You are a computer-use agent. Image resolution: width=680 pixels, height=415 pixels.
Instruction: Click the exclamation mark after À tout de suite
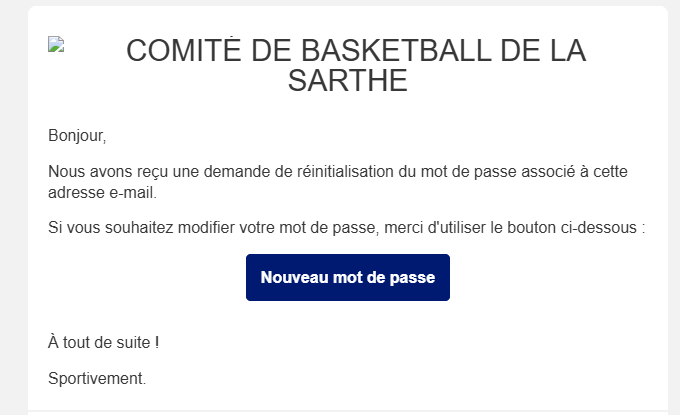(157, 343)
